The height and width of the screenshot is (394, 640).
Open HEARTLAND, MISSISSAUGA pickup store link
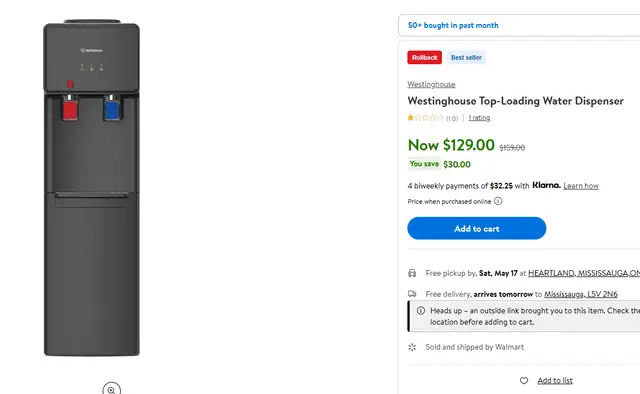[x=584, y=273]
